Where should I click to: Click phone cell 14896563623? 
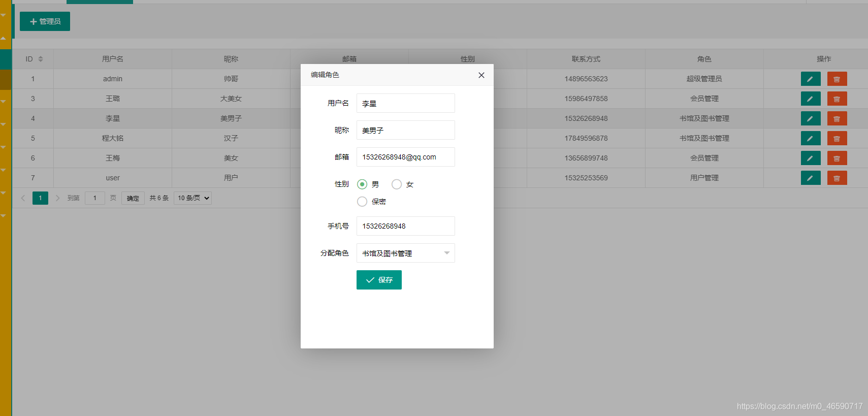pos(586,79)
